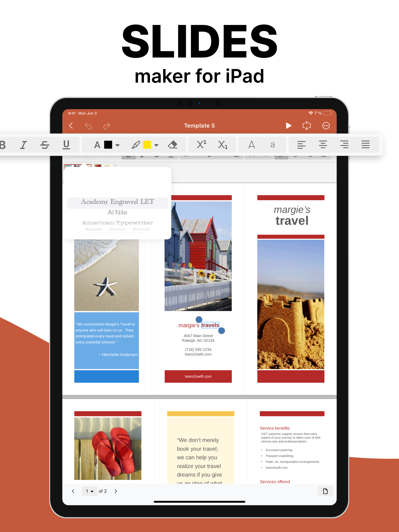This screenshot has width=399, height=532.
Task: Open the more options ellipsis menu
Action: pos(326,126)
